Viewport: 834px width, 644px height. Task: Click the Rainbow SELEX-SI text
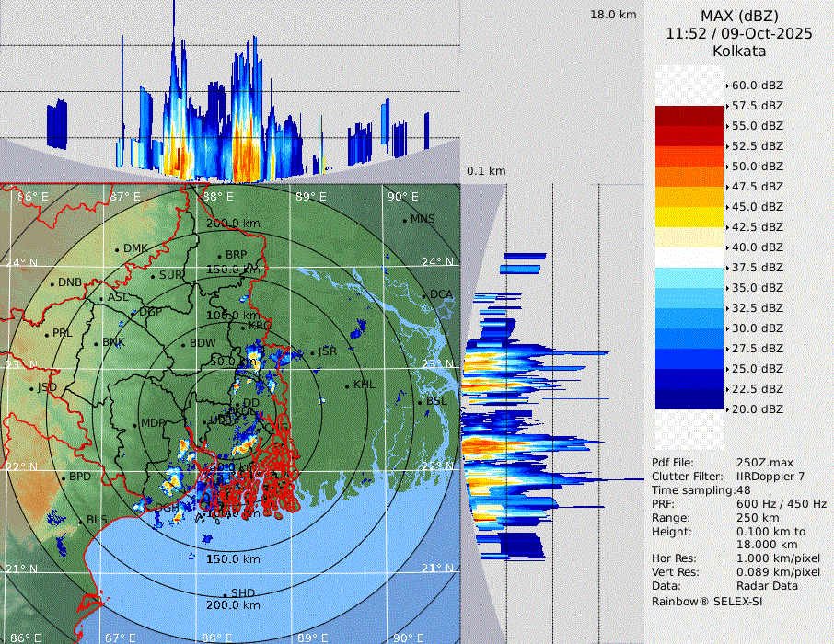[707, 601]
